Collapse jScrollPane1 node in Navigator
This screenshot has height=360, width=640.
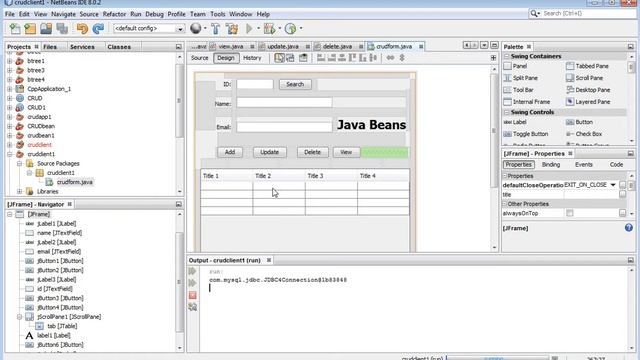tap(19, 317)
